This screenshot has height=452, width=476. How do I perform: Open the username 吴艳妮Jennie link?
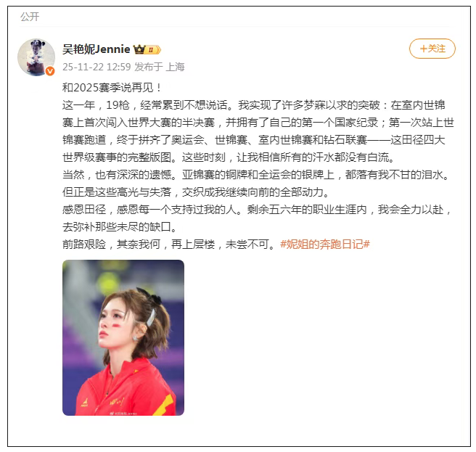97,49
